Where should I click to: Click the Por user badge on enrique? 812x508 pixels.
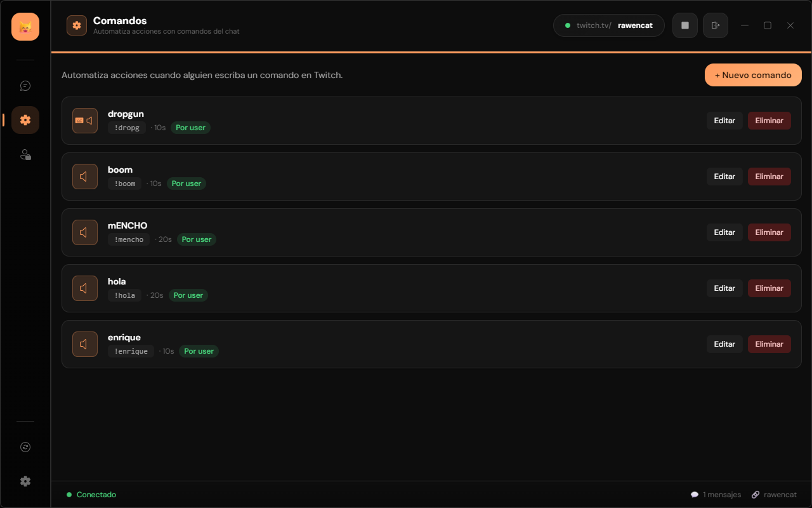click(x=199, y=351)
